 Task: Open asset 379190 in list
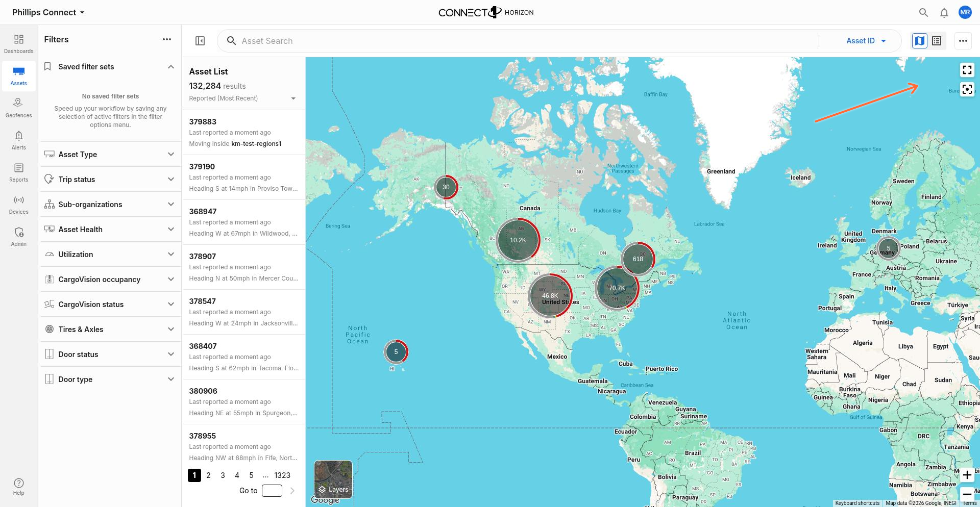click(244, 178)
